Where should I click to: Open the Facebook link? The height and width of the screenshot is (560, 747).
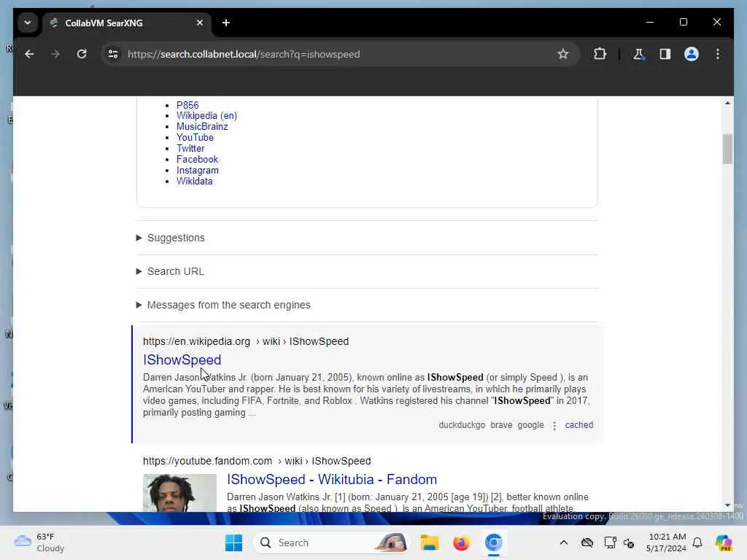(x=197, y=160)
